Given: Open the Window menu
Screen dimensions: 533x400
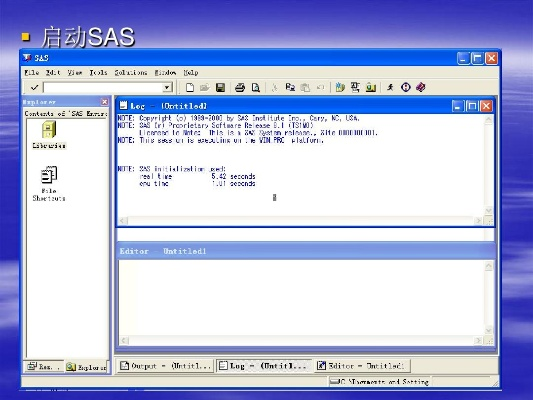Looking at the screenshot, I should coord(166,72).
